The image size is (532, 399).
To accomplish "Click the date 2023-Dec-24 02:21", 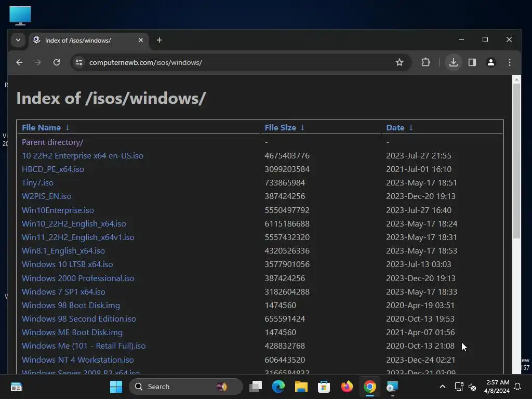I will [x=420, y=360].
